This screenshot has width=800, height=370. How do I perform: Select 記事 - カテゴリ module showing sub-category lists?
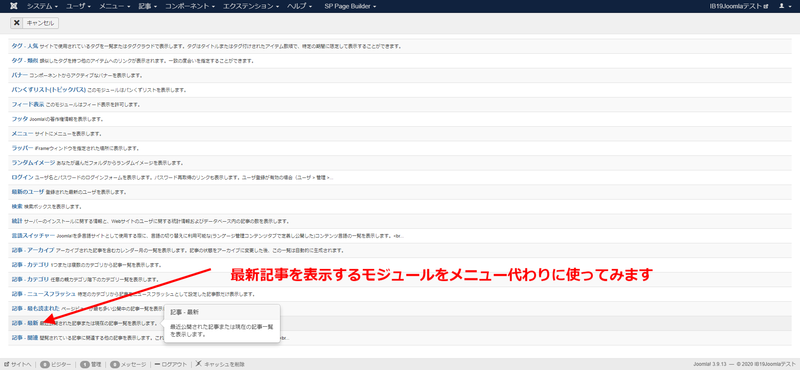point(30,280)
